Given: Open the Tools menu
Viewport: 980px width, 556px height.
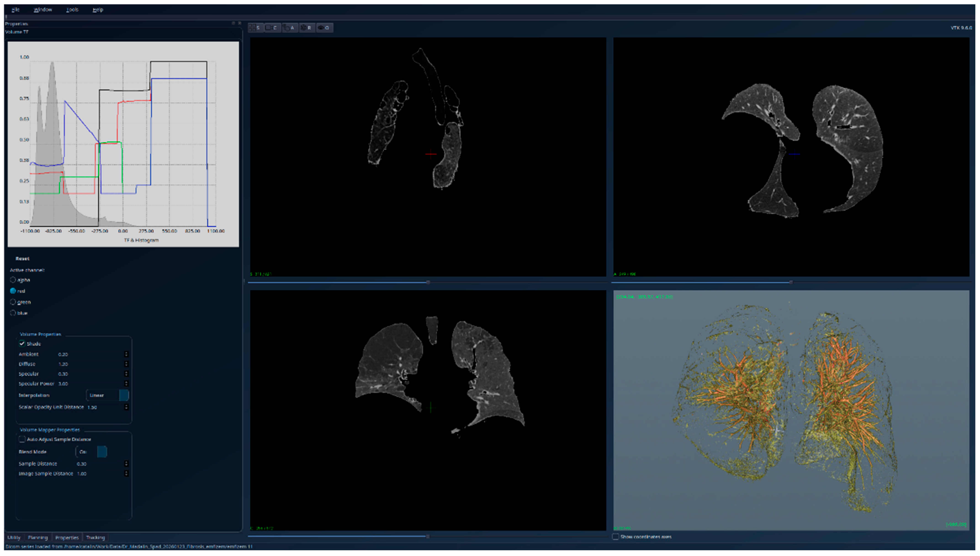Looking at the screenshot, I should pos(72,10).
